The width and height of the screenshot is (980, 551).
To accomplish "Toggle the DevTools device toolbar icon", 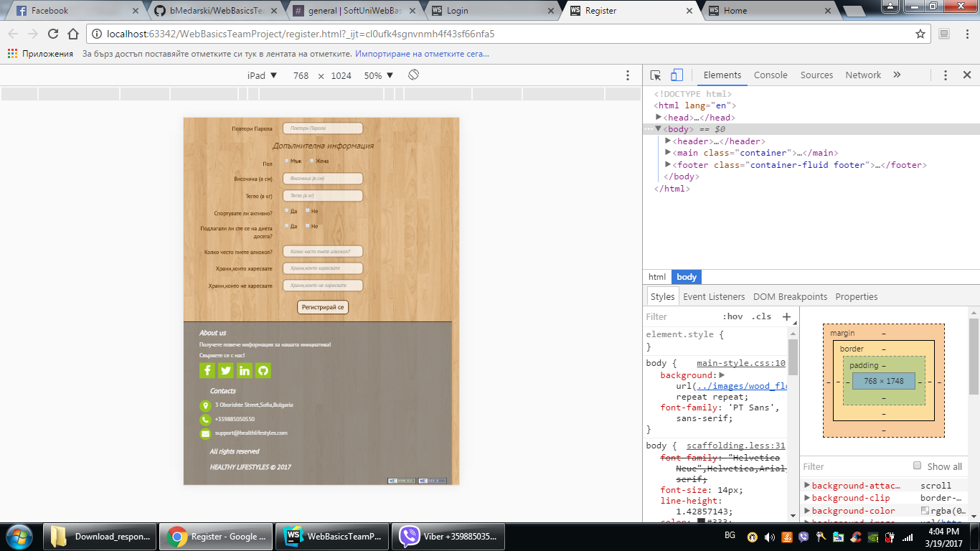I will pos(677,75).
